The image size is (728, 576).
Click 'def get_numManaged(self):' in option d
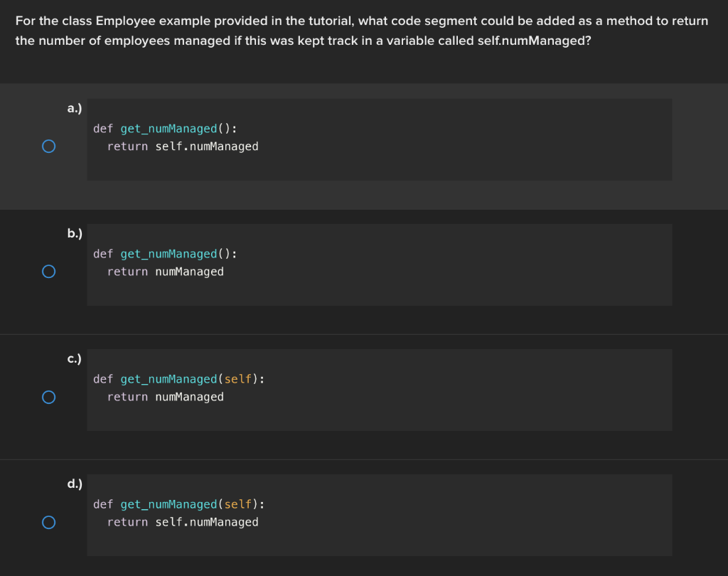[x=179, y=504]
